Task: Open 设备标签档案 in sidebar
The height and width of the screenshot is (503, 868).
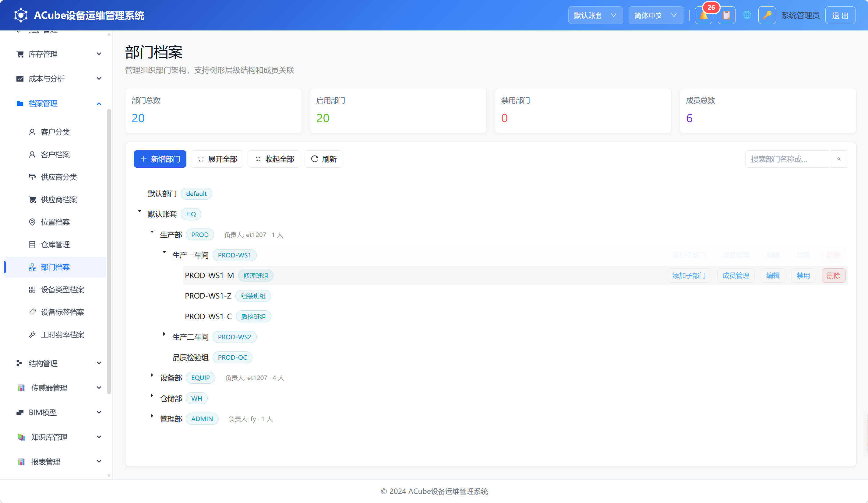Action: pyautogui.click(x=55, y=312)
